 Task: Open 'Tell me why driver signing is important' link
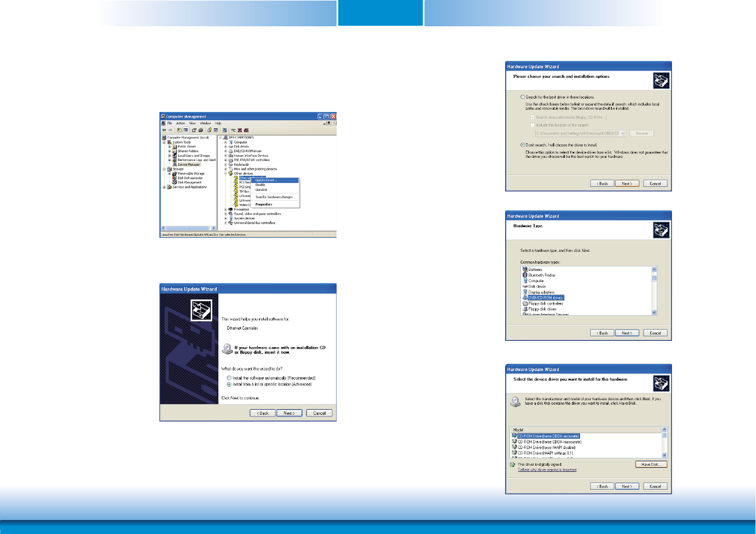547,470
